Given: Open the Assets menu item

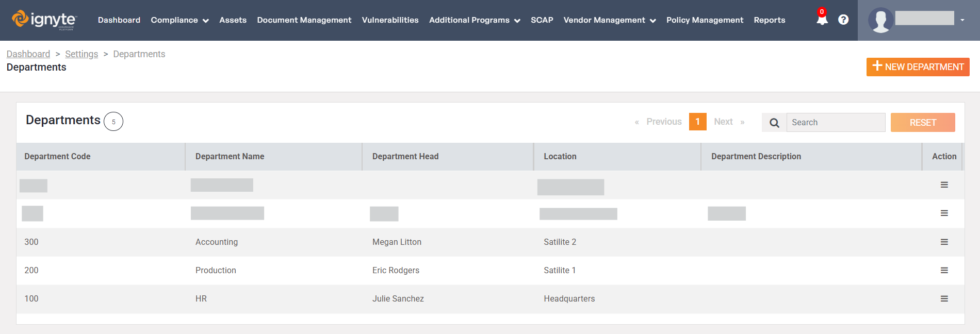Looking at the screenshot, I should (233, 20).
